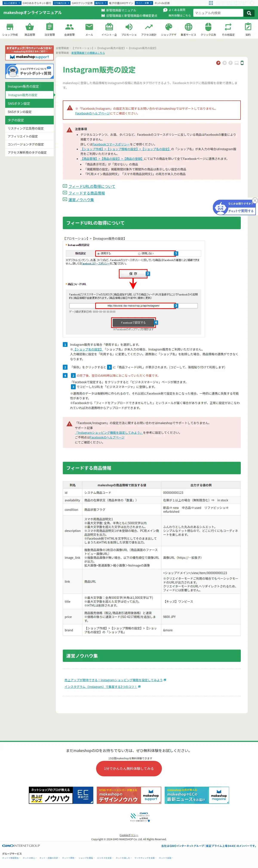Screen dimensions: 258x868
Task: Open 電子印鑑GMOサイン top bar link
Action: click(121, 3)
